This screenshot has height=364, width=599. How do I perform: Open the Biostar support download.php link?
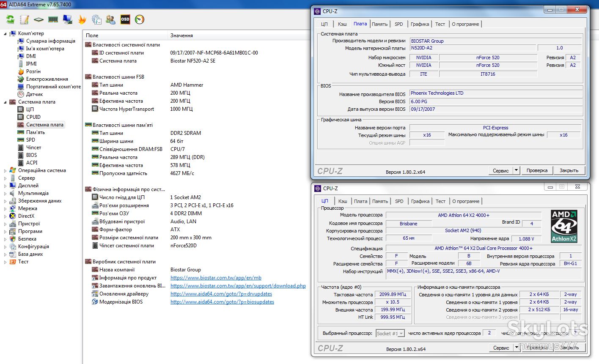click(x=238, y=286)
